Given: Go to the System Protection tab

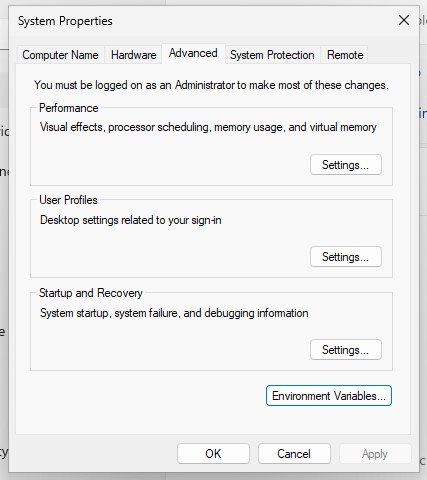Looking at the screenshot, I should [x=272, y=55].
